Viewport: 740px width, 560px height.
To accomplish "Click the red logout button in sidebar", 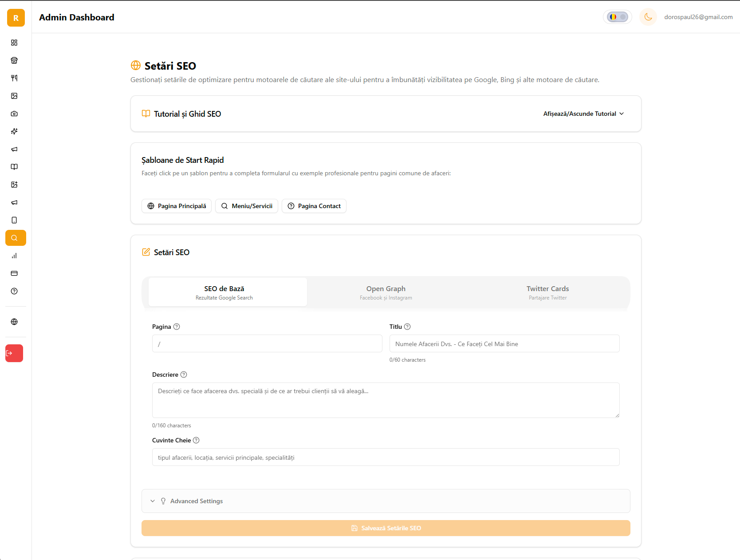I will [x=14, y=353].
